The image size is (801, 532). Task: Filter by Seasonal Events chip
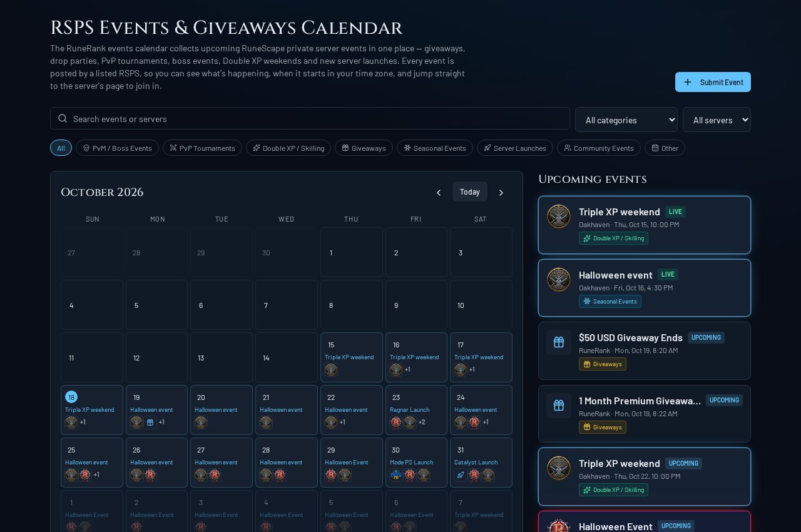tap(435, 148)
